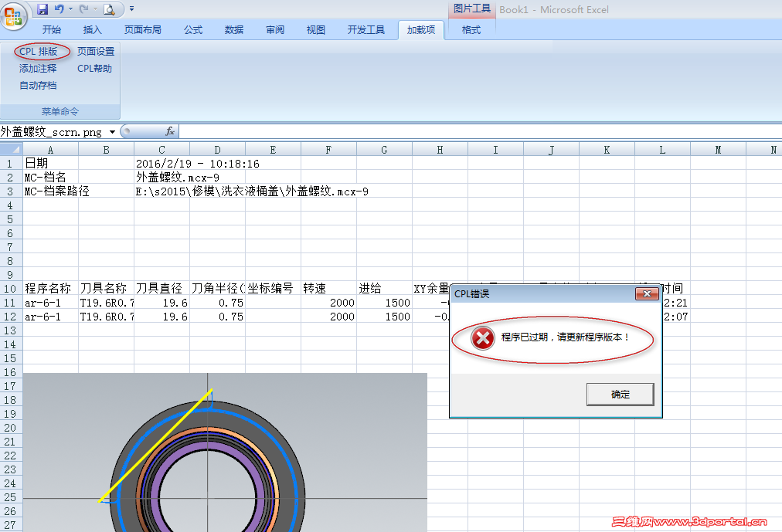Switch to the 页面布局 ribbon tab

point(143,30)
